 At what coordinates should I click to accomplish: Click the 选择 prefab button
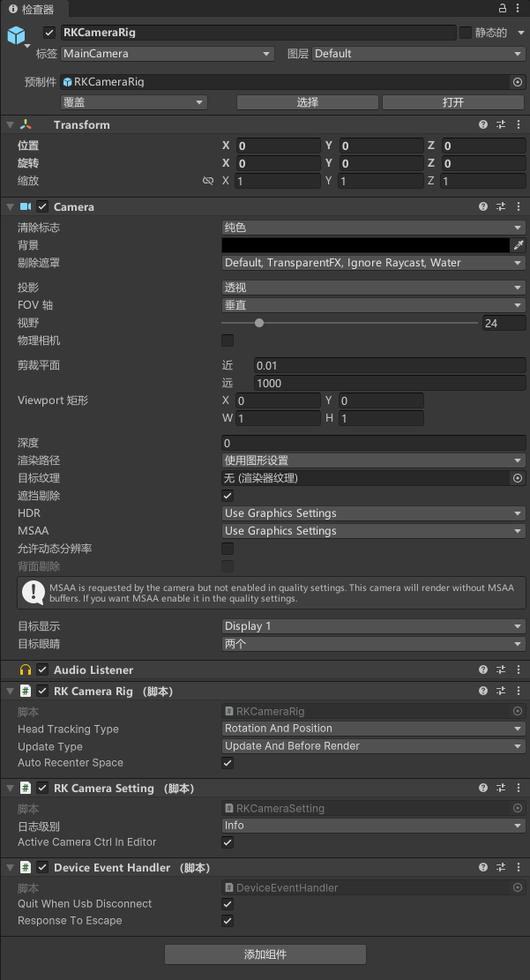(308, 102)
